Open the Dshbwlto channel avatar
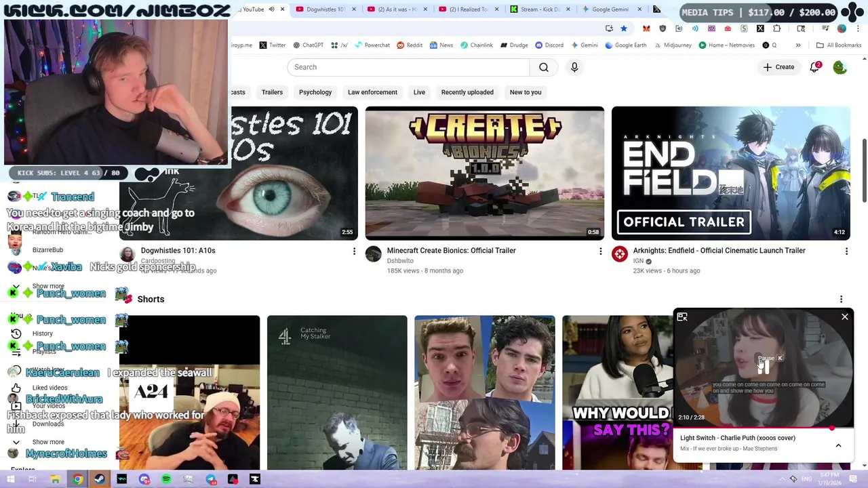The width and height of the screenshot is (868, 488). [x=373, y=254]
